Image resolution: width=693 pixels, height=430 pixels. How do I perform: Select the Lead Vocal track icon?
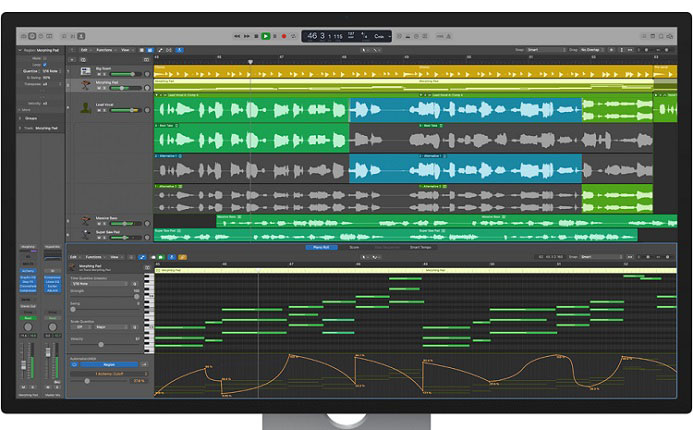tap(85, 107)
